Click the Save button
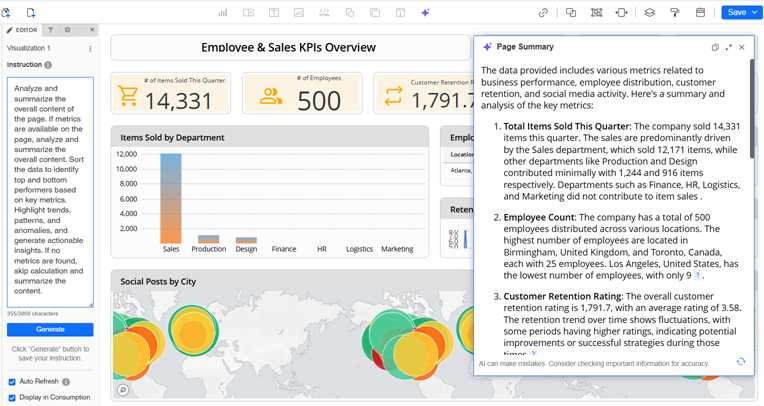 [x=736, y=13]
